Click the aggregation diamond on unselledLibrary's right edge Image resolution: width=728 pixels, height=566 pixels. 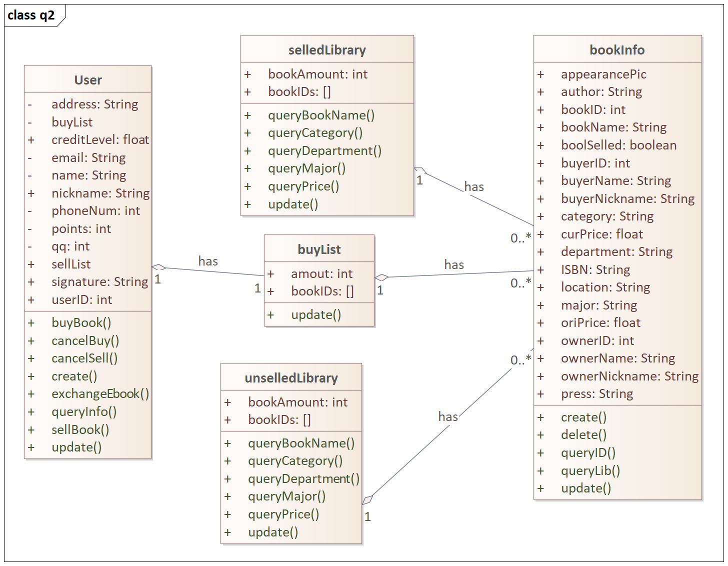coord(367,499)
